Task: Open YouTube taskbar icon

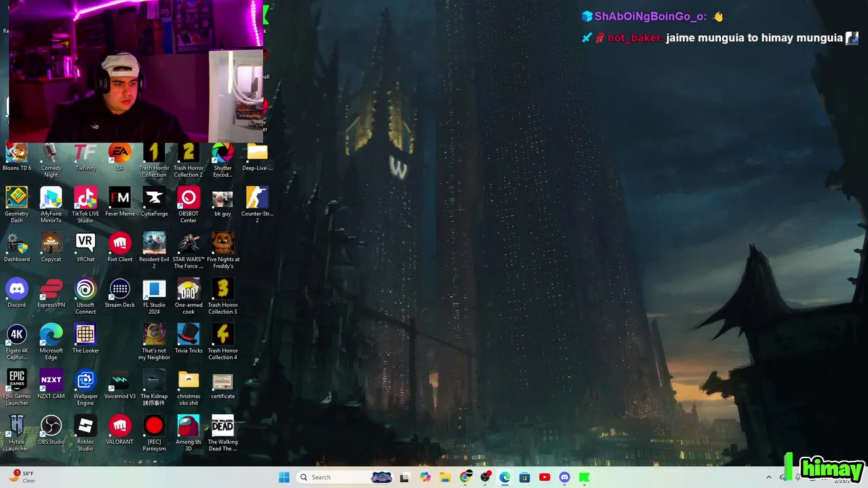Action: tap(545, 477)
